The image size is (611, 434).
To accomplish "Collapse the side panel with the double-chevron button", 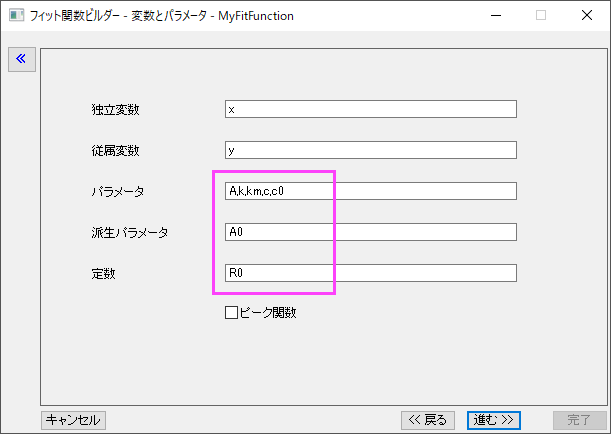I will click(x=22, y=59).
